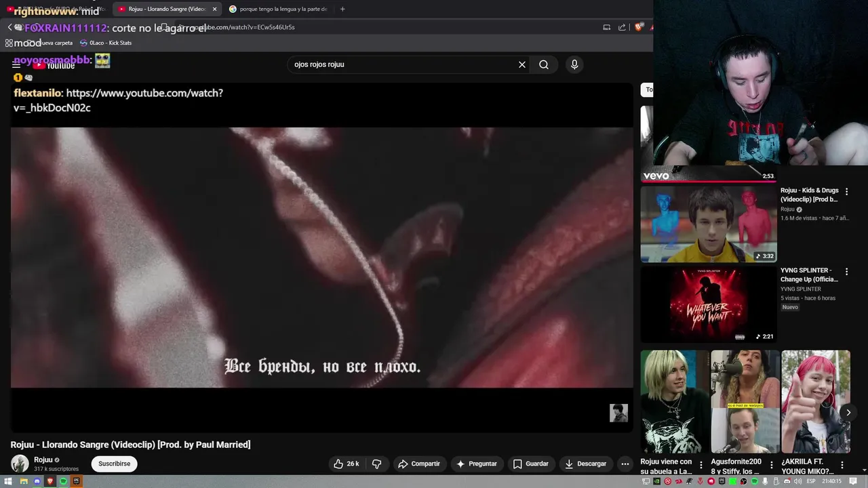868x488 pixels.
Task: Open the Rojuu - Kids & Drugs title
Action: [809, 195]
